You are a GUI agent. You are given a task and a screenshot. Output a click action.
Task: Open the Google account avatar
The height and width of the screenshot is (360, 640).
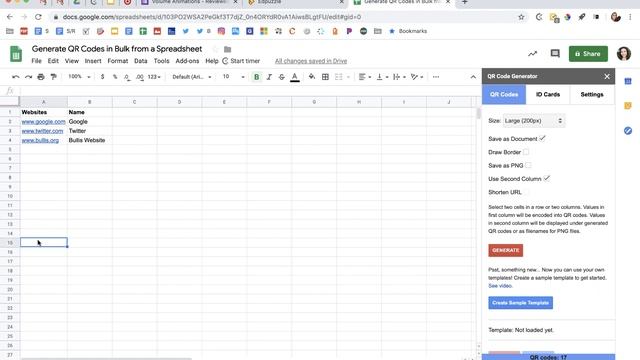coord(624,53)
